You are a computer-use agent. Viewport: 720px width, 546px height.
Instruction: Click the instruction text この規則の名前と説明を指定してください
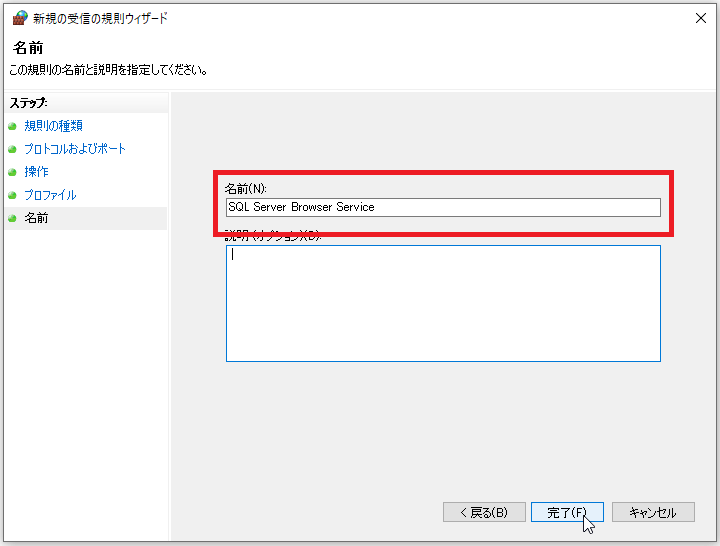108,71
